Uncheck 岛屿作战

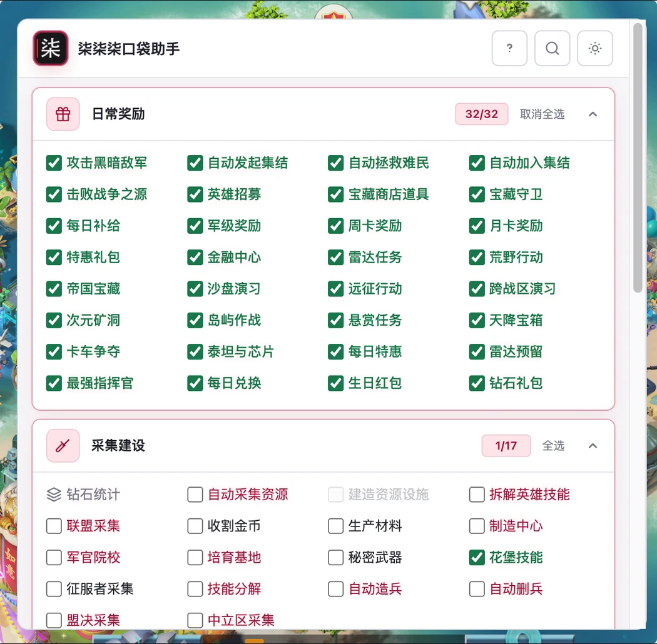coord(195,320)
